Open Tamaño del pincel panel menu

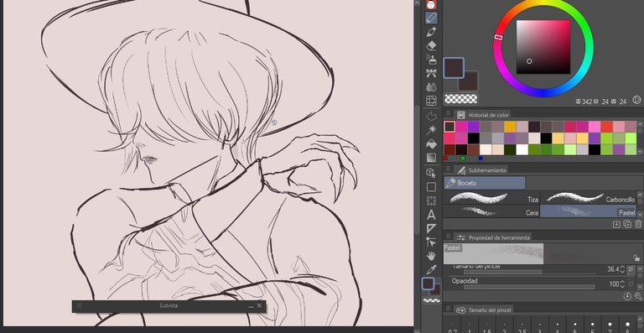(448, 310)
